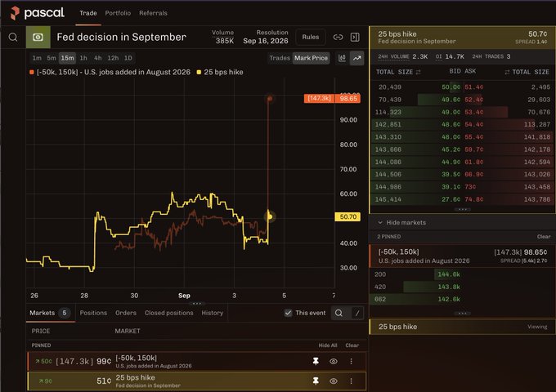Image resolution: width=556 pixels, height=392 pixels.
Task: Switch to Closed positions tab
Action: click(x=168, y=313)
